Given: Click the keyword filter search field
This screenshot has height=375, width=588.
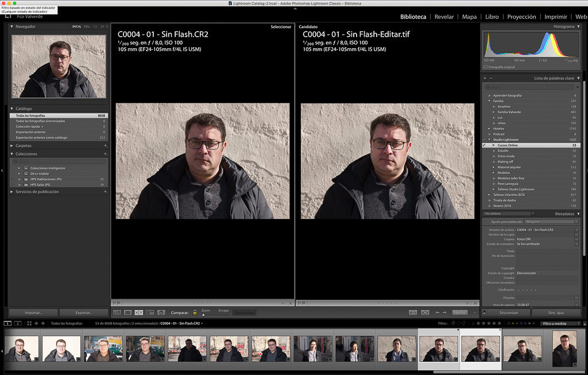Looking at the screenshot, I should (x=529, y=87).
